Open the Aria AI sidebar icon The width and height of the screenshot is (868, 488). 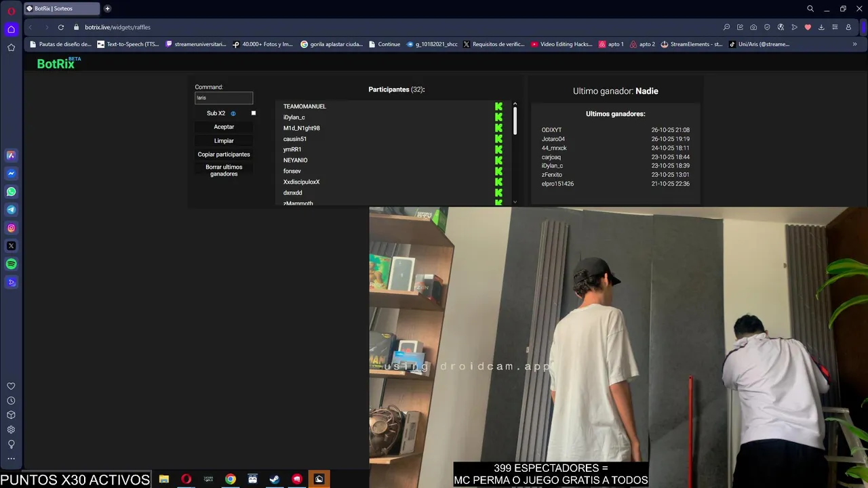11,155
